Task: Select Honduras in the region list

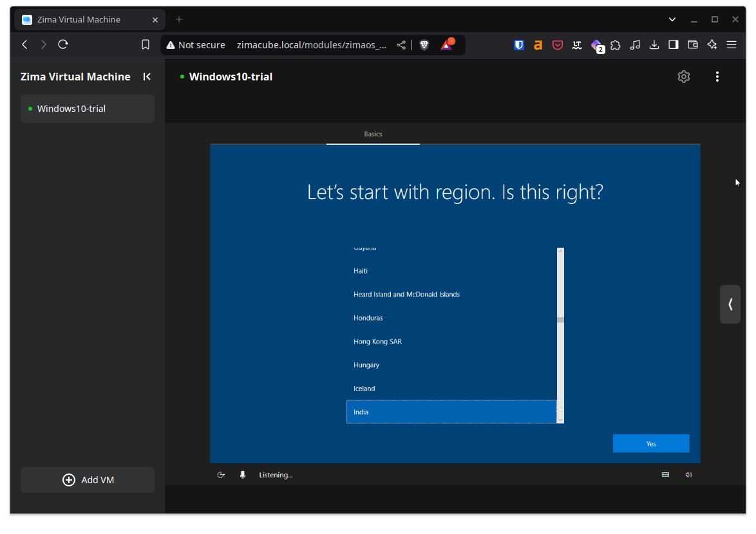Action: tap(451, 318)
